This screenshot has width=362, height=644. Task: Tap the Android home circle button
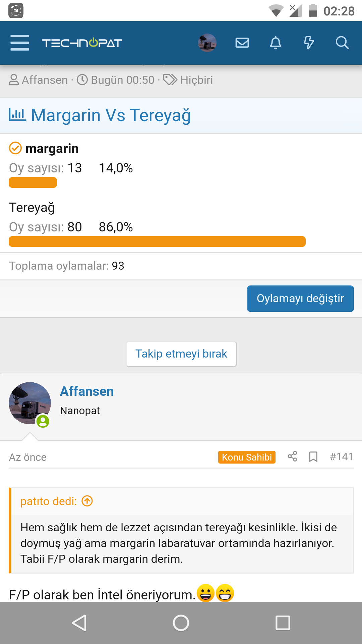pyautogui.click(x=181, y=623)
